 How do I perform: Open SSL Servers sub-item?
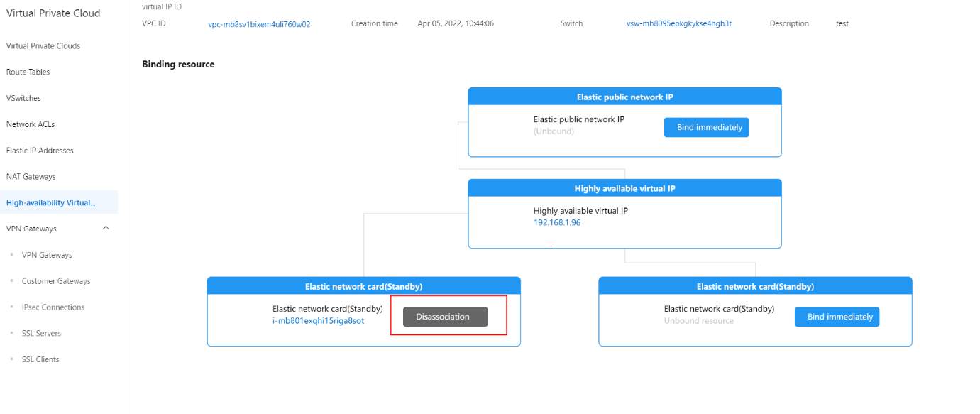pos(41,333)
